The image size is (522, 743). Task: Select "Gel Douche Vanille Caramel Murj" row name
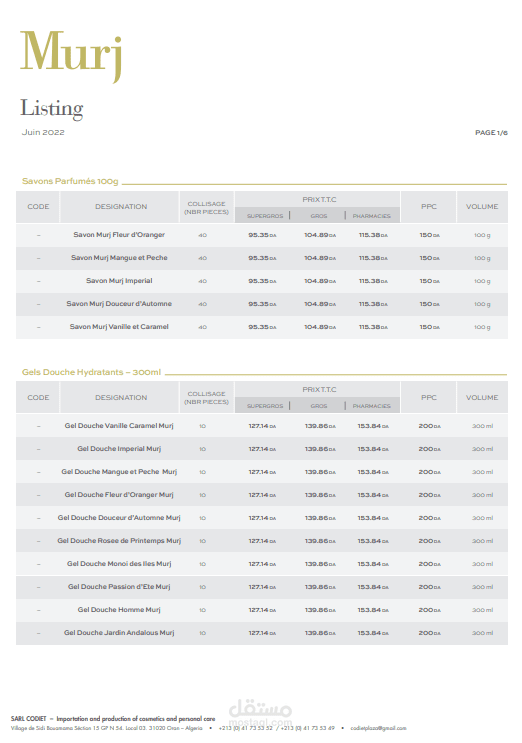119,426
